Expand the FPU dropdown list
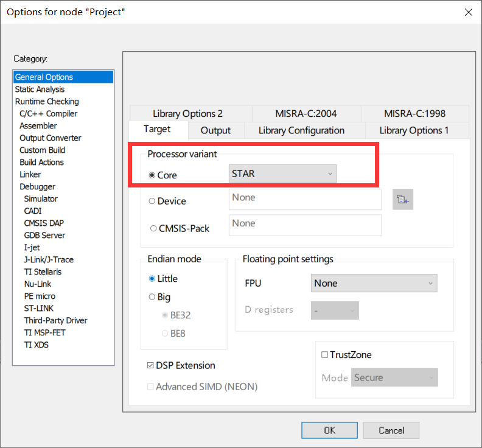482x448 pixels. tap(374, 283)
